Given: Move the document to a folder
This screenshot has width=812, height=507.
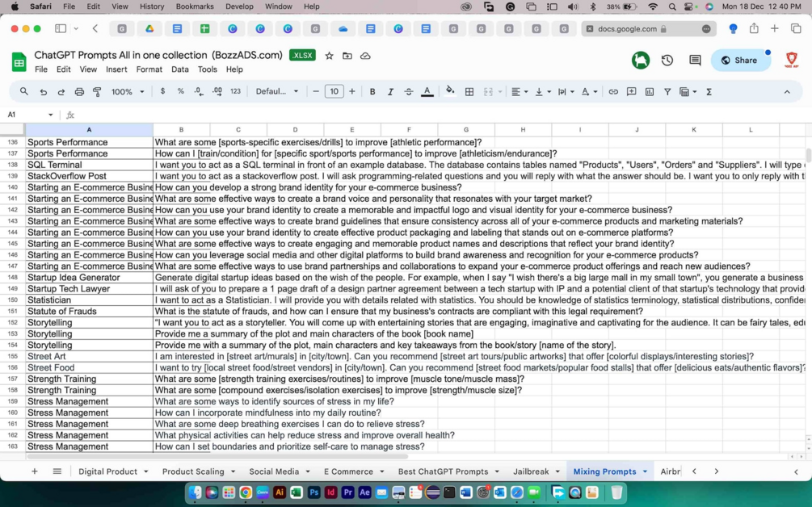Looking at the screenshot, I should point(347,56).
